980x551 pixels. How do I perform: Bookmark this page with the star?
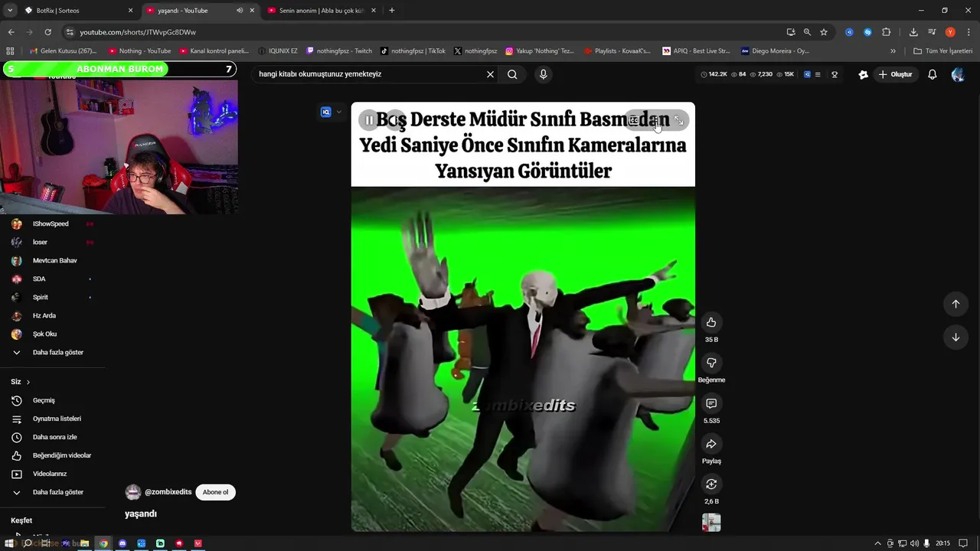[824, 32]
